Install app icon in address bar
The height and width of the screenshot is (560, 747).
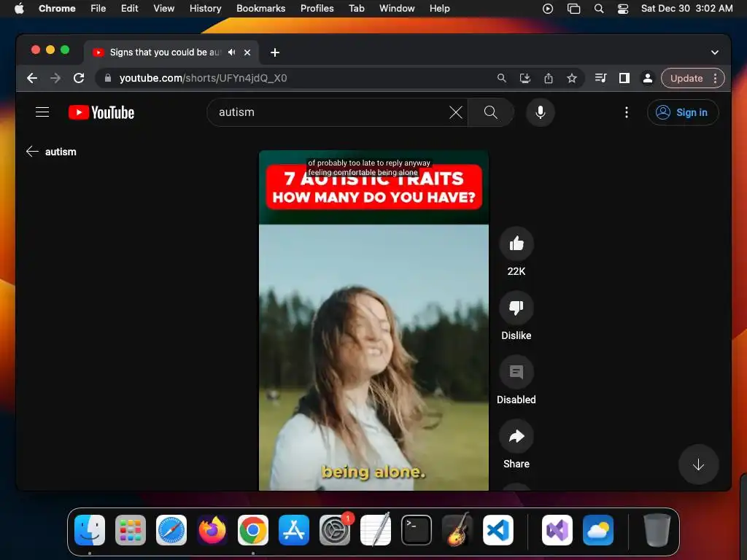click(x=525, y=78)
